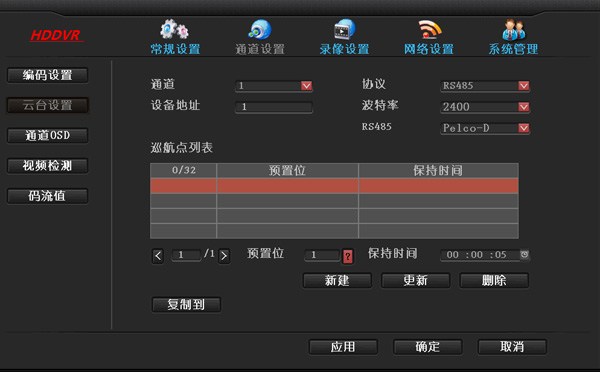Click the 确定 button
600x372 pixels.
[x=428, y=347]
